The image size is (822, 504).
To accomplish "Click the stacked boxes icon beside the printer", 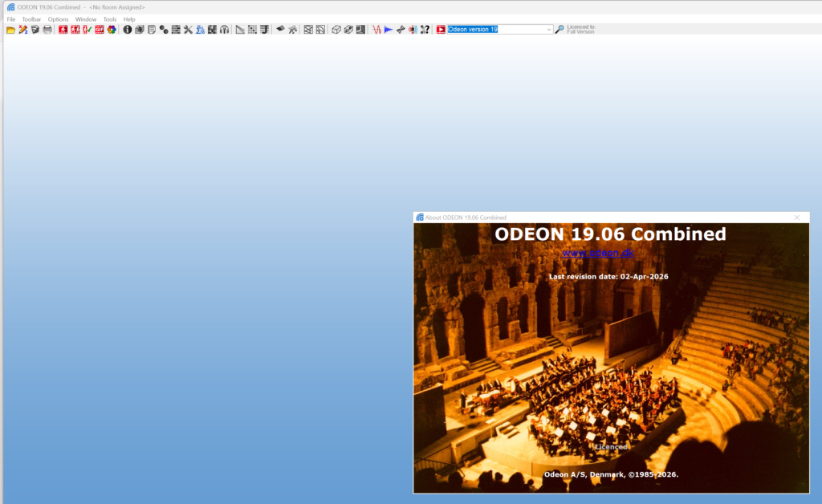I will [35, 30].
